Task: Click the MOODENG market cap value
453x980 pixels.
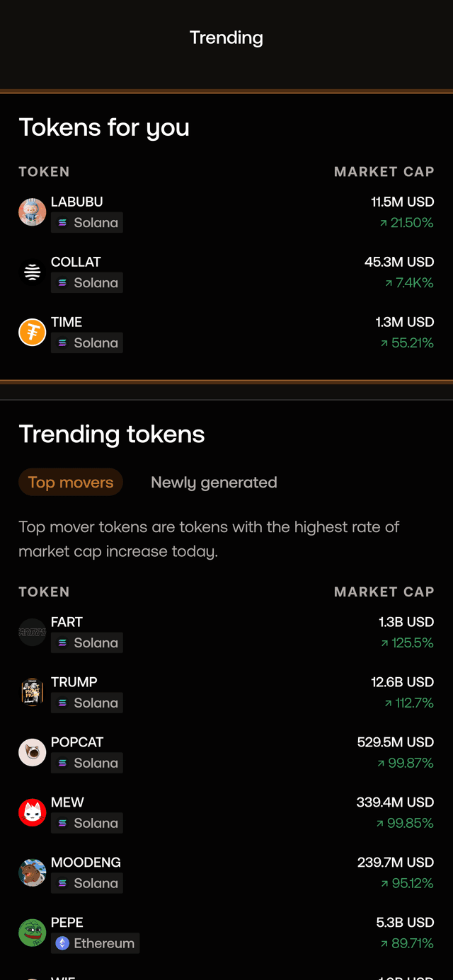Action: [394, 862]
